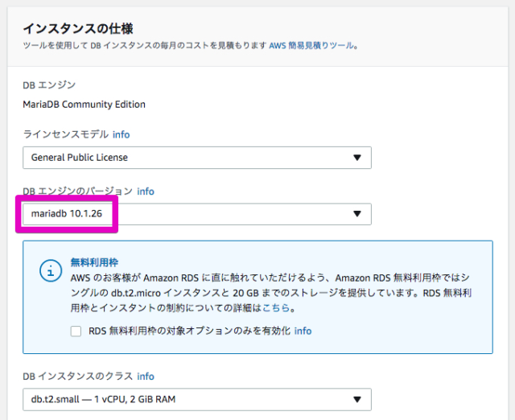
Task: Open the mariadb 10.1.26 version dropdown
Action: (197, 214)
